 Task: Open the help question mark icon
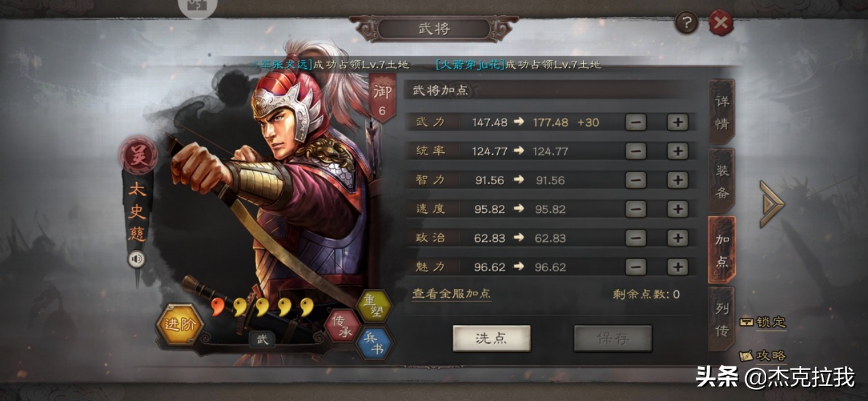click(x=686, y=24)
